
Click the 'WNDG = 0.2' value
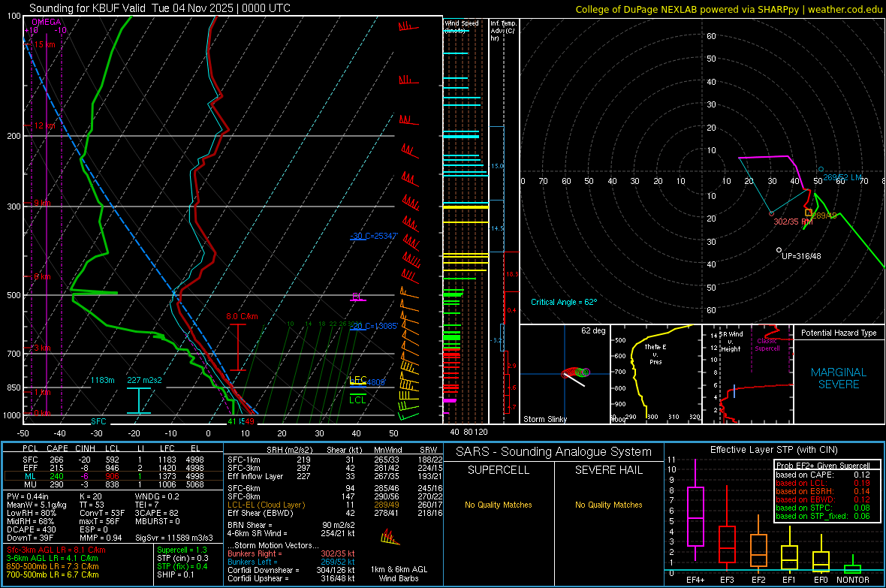[x=157, y=496]
